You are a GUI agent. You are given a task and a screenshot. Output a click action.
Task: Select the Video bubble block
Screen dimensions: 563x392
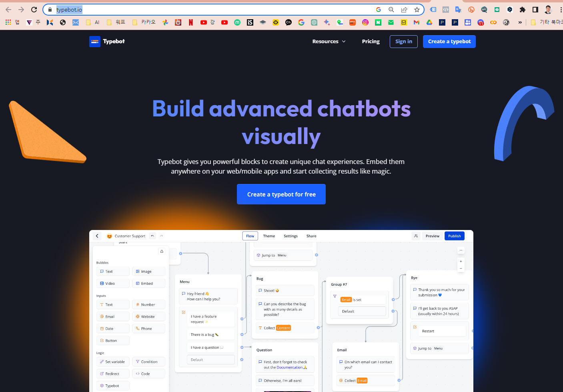click(113, 283)
